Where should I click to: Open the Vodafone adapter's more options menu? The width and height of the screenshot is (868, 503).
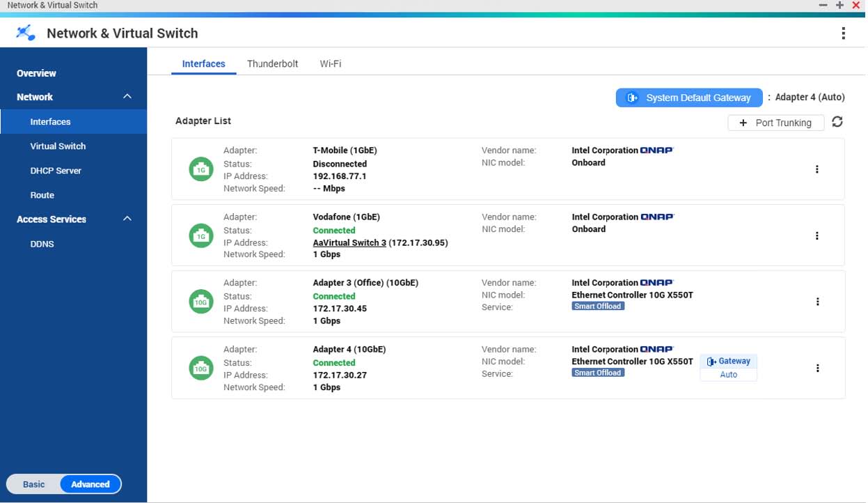(x=817, y=236)
